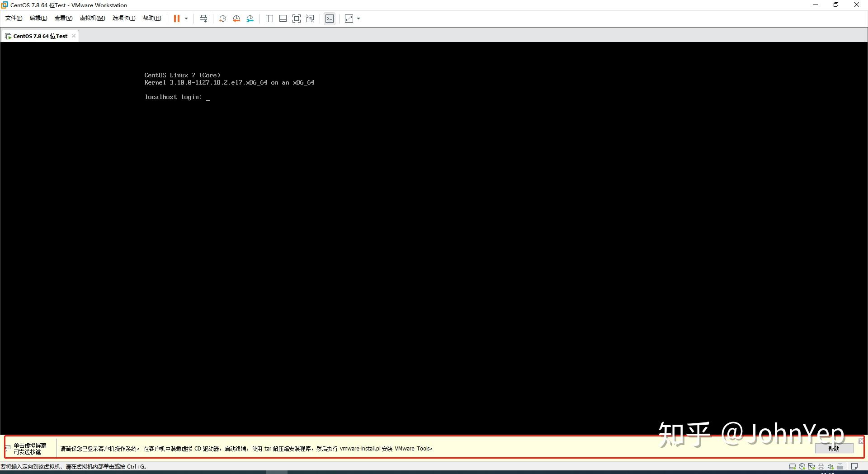Click the 帮助 button in the notification bar

pos(834,448)
